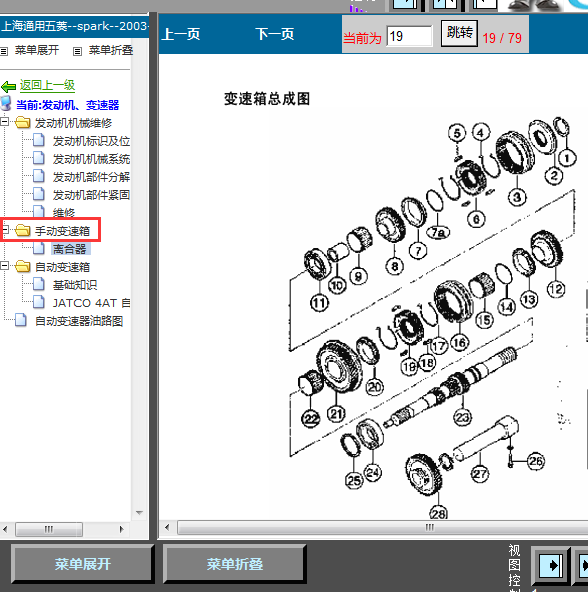The width and height of the screenshot is (588, 593).
Task: Click the folder icon of 自动变速箱
Action: [x=22, y=266]
